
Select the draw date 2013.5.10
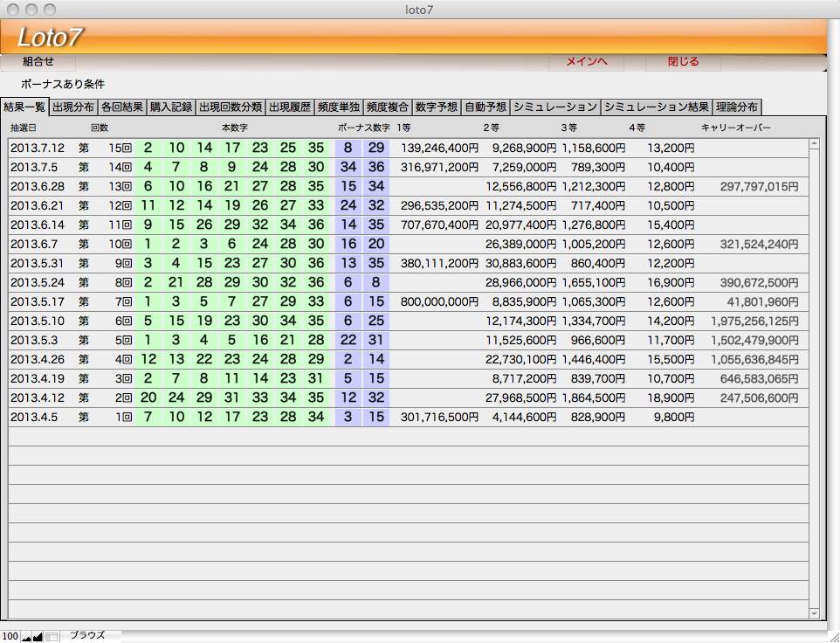[x=38, y=321]
